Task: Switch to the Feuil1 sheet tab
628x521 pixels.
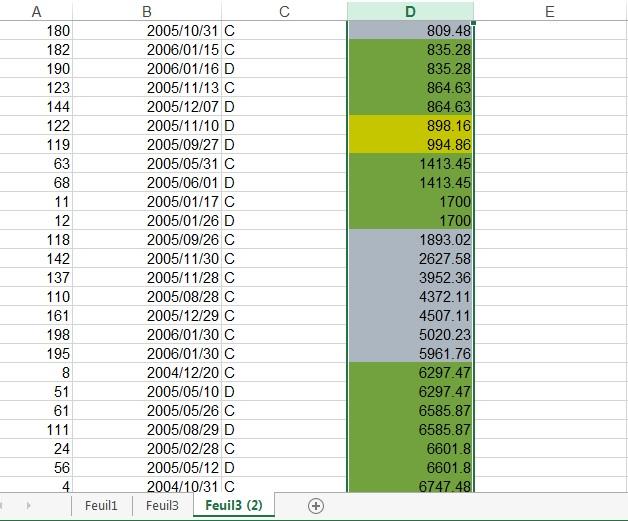Action: click(101, 506)
